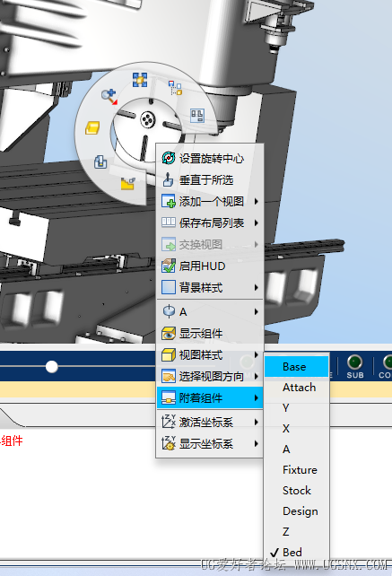Click the axis A rotation icon
392x576 pixels.
coord(169,311)
